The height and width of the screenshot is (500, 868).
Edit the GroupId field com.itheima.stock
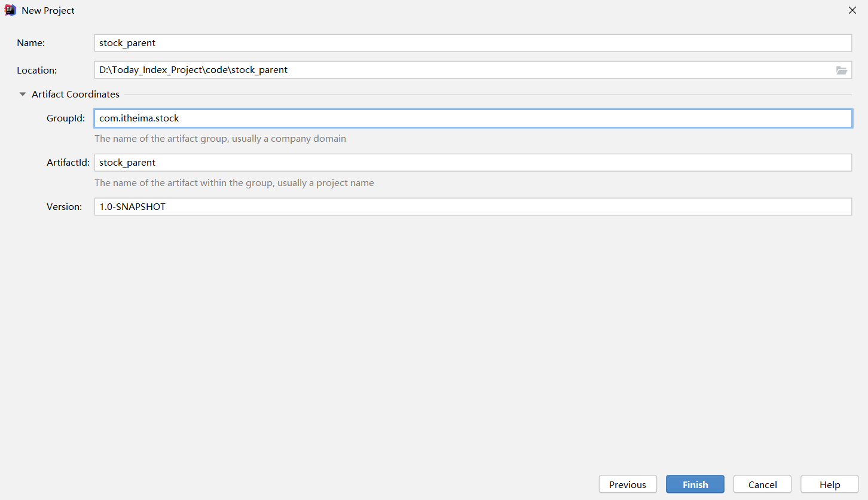click(x=473, y=118)
